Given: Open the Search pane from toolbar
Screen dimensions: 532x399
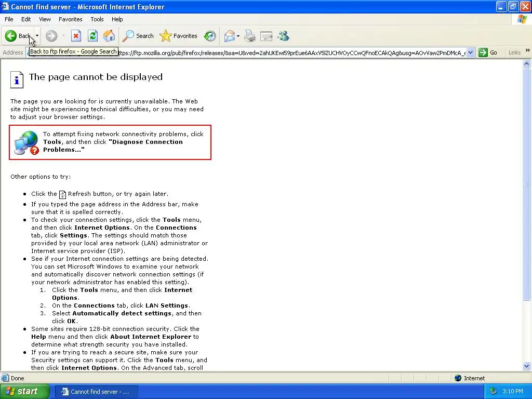Looking at the screenshot, I should click(x=138, y=36).
